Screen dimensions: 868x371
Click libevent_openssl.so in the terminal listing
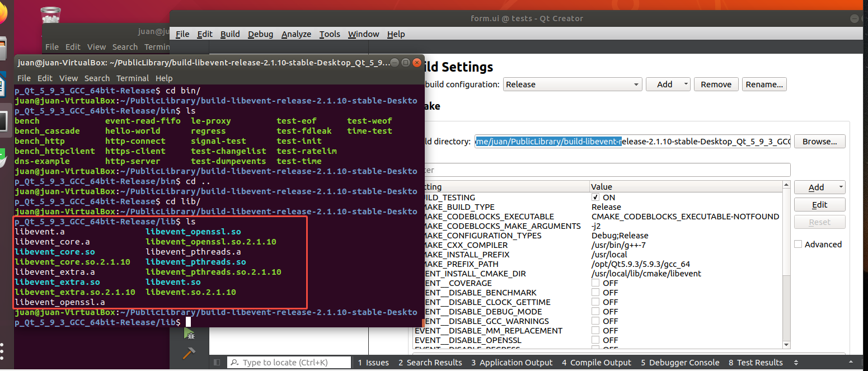click(x=193, y=232)
